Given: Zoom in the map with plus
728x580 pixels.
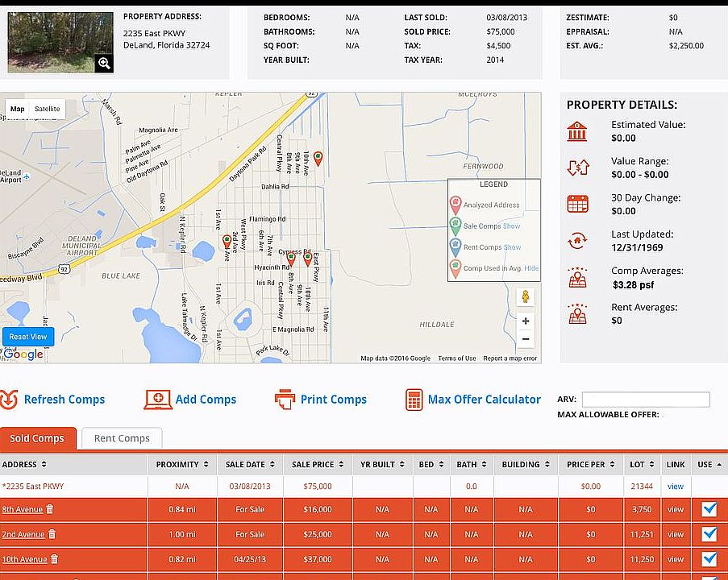Looking at the screenshot, I should (x=526, y=321).
